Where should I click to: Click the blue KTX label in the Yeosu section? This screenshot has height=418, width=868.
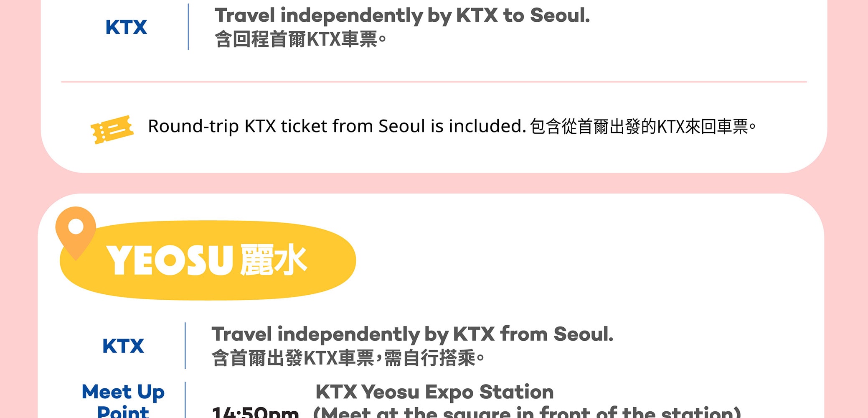click(x=123, y=346)
